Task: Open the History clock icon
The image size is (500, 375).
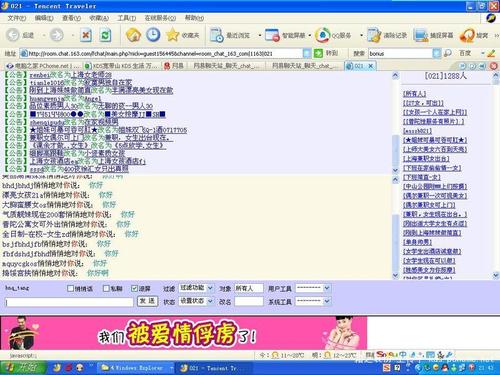Action: (153, 35)
